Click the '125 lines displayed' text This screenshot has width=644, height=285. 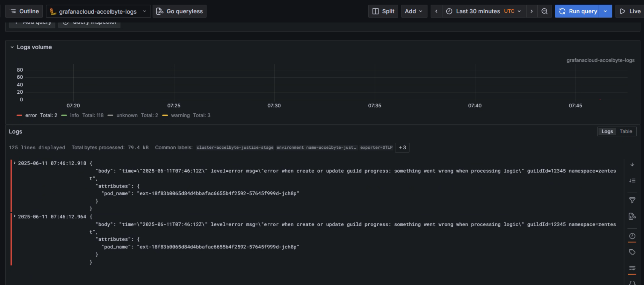[37, 147]
